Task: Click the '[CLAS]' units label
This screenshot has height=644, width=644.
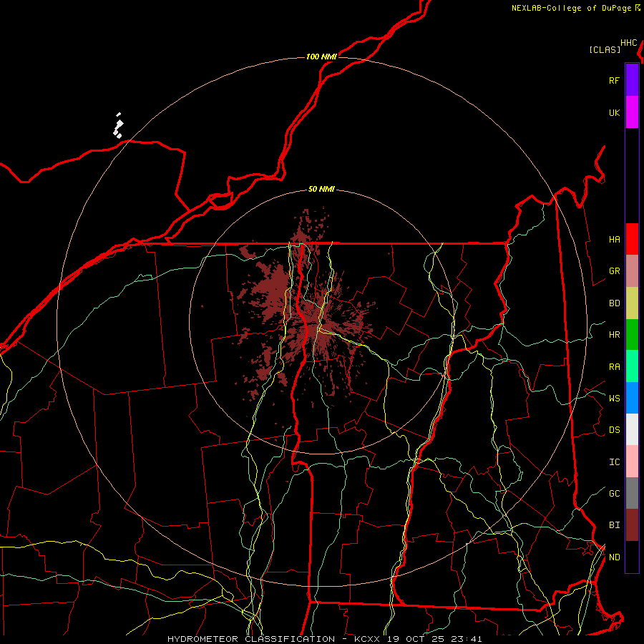Action: click(x=605, y=49)
